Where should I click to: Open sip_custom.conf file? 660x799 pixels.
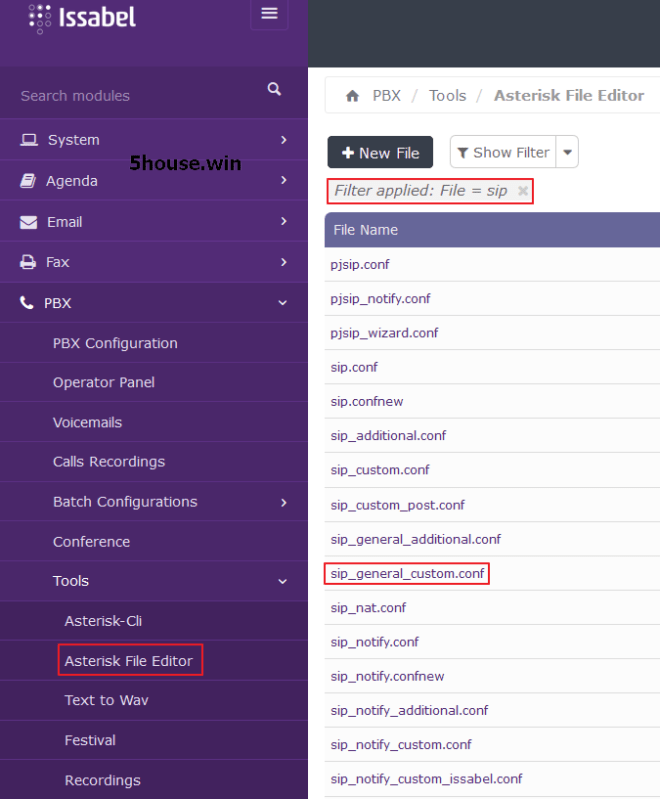click(380, 470)
